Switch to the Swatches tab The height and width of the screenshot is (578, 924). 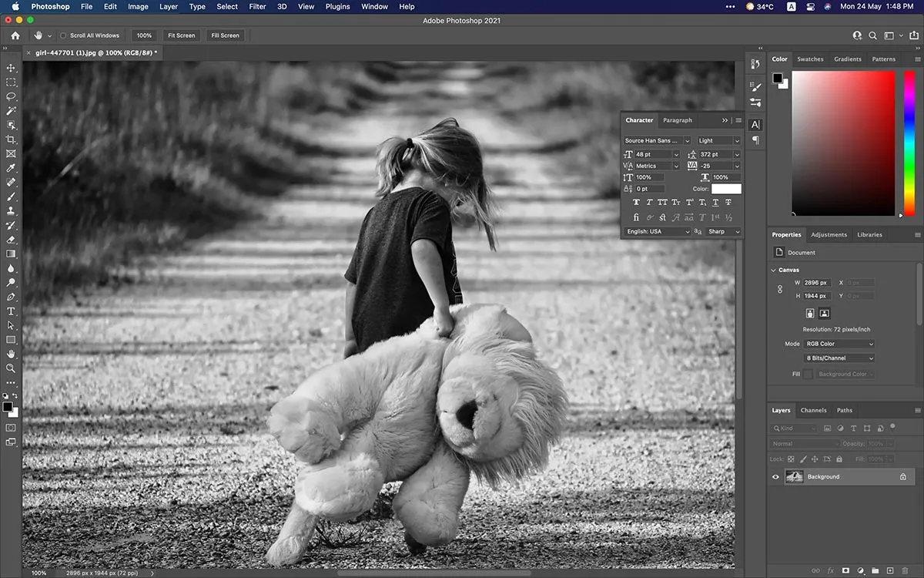[810, 59]
